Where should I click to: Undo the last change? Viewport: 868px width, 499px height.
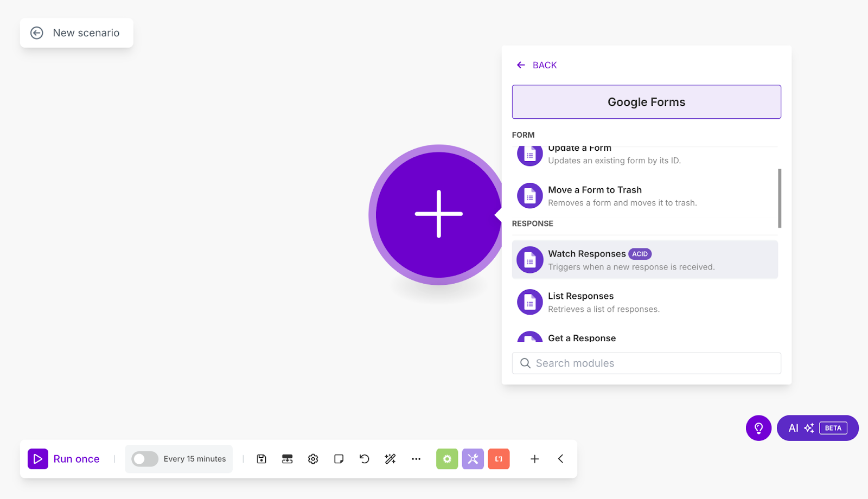(364, 459)
